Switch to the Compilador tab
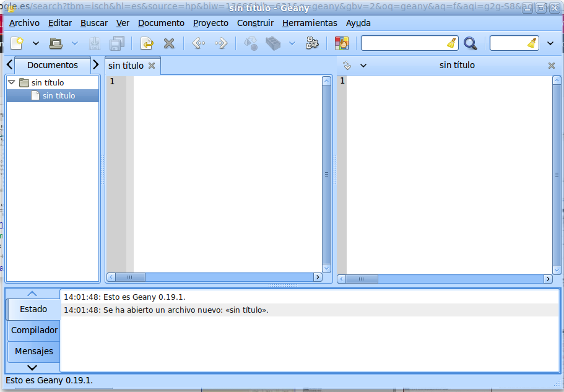Viewport: 564px width, 392px height. [34, 330]
